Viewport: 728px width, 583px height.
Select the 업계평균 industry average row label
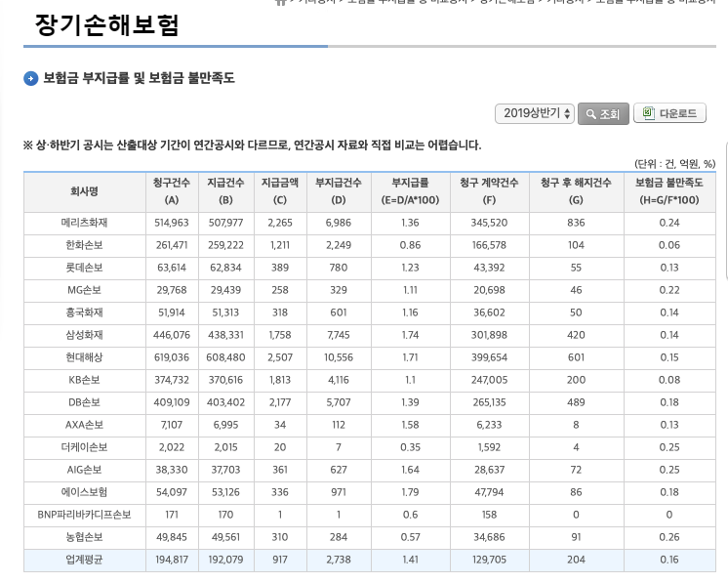pos(85,560)
